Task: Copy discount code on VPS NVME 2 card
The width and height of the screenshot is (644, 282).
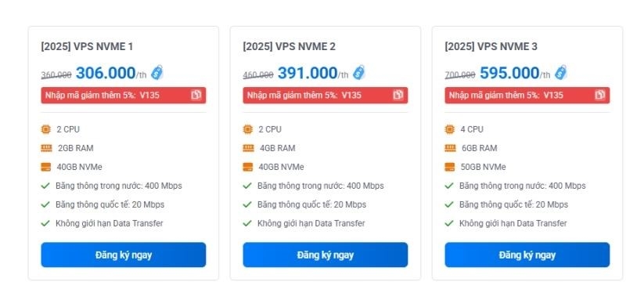Action: tap(398, 96)
